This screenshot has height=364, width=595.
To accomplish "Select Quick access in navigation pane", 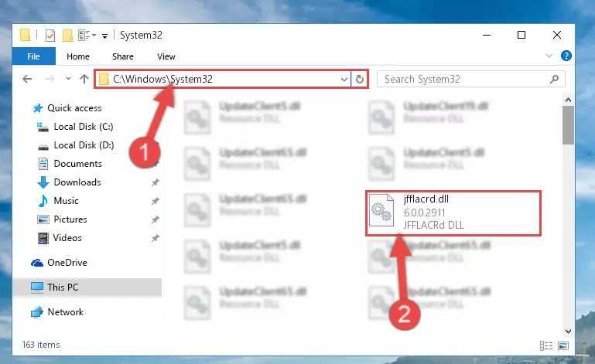I will (67, 108).
